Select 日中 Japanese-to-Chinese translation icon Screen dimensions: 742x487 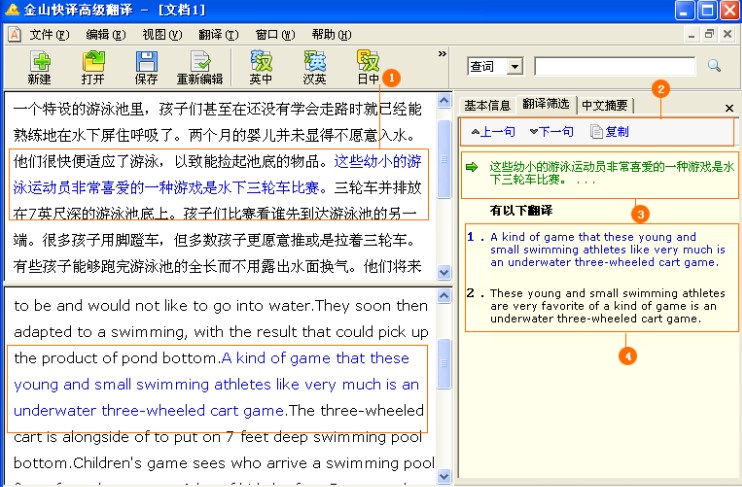click(x=368, y=66)
